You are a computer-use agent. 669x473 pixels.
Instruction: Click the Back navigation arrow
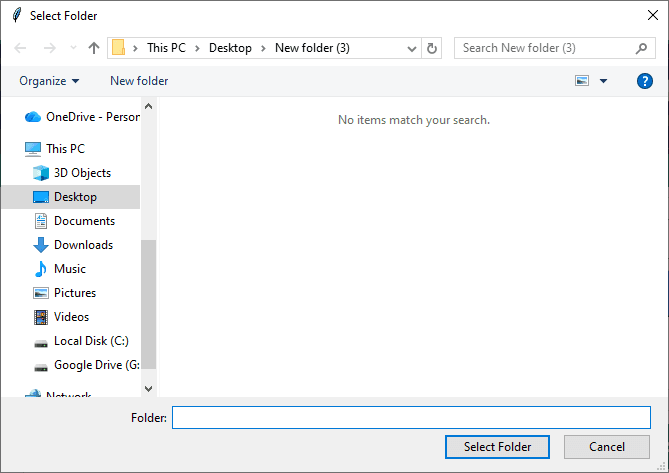[x=20, y=48]
